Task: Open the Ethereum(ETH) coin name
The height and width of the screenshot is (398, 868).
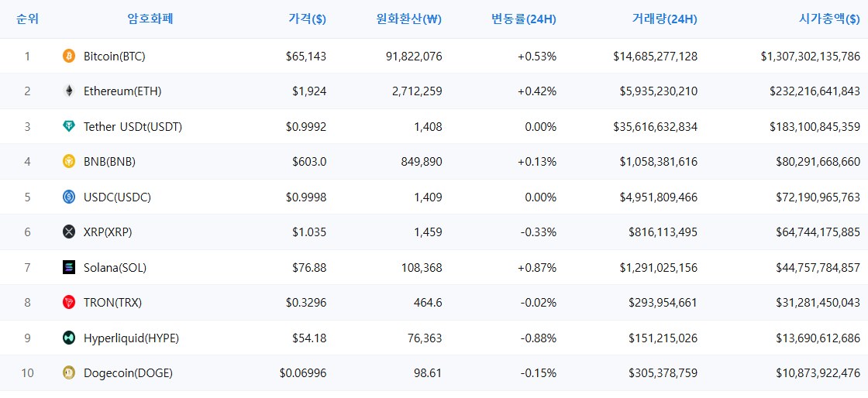Action: point(122,91)
